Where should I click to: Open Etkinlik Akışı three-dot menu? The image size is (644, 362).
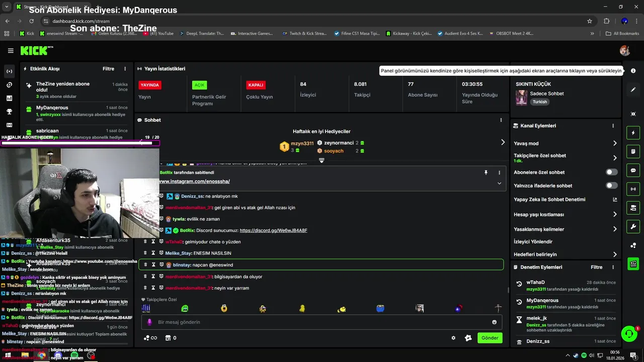[125, 69]
